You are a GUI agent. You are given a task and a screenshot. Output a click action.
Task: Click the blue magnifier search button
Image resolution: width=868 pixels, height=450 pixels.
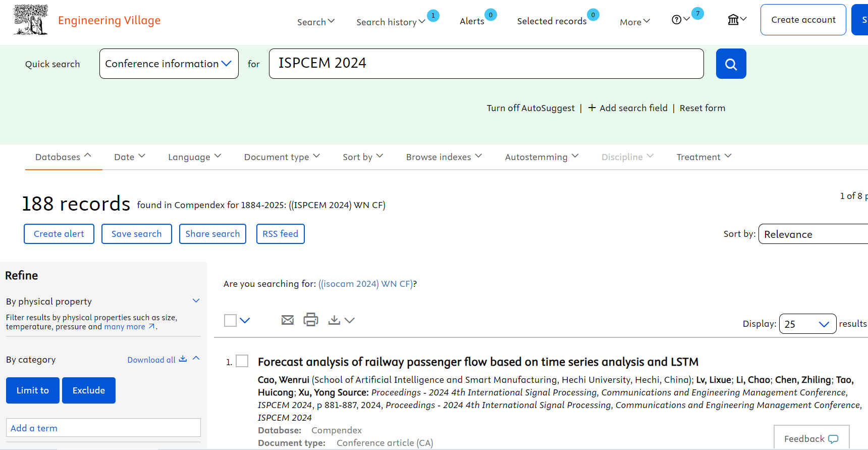pos(731,64)
